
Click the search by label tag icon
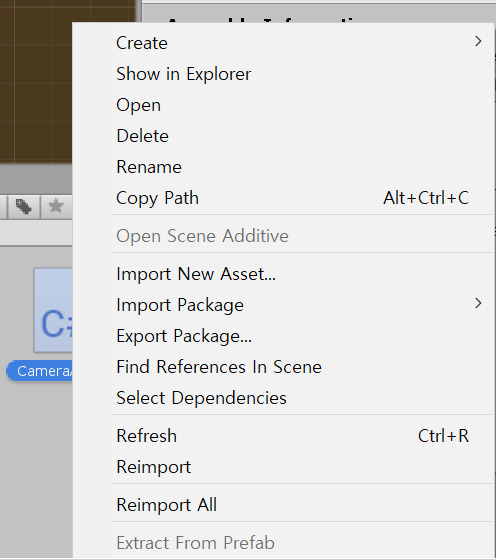coord(24,206)
